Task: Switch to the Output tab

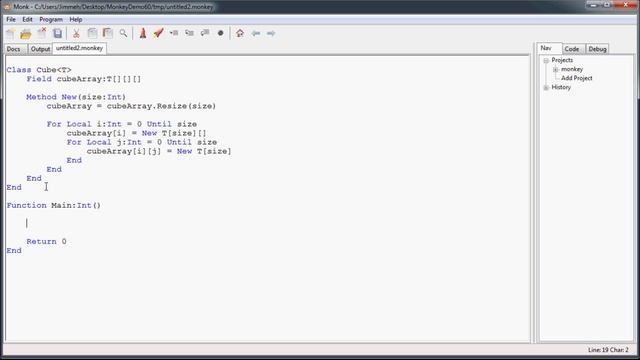Action: pyautogui.click(x=40, y=49)
